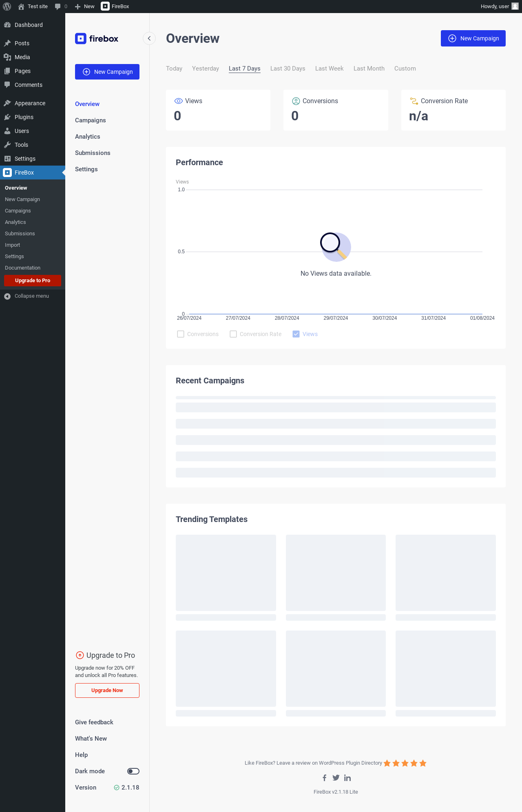Click the WordPress logo in admin bar

pyautogui.click(x=7, y=7)
